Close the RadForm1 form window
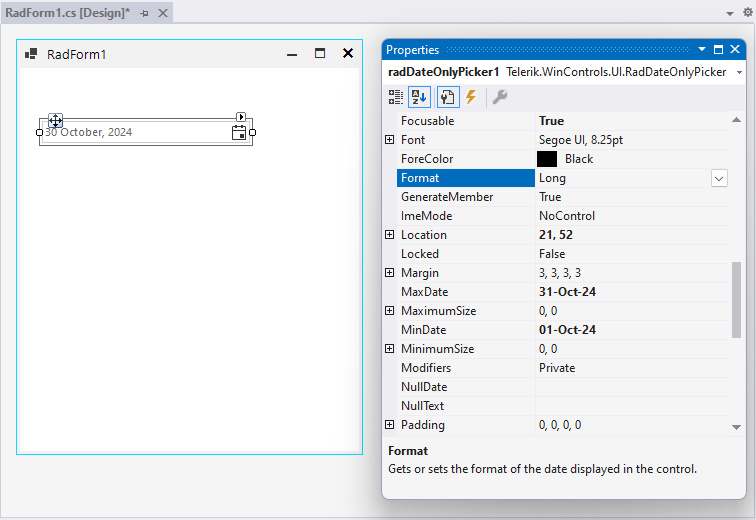The height and width of the screenshot is (520, 756). [348, 53]
